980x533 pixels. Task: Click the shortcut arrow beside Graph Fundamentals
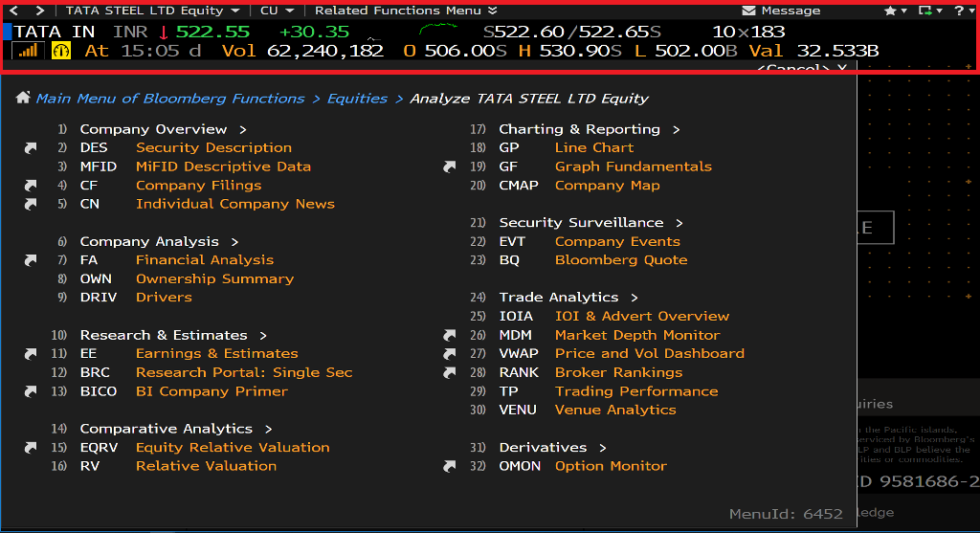449,167
